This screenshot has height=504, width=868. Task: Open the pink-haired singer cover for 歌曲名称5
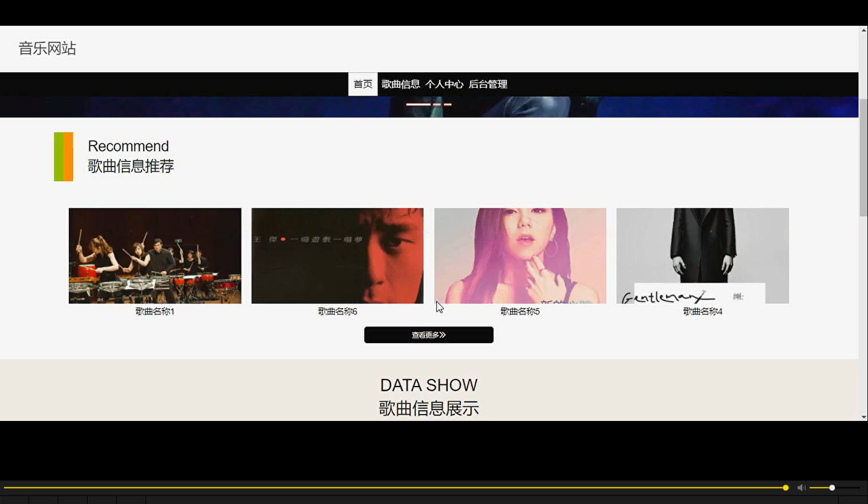tap(520, 255)
